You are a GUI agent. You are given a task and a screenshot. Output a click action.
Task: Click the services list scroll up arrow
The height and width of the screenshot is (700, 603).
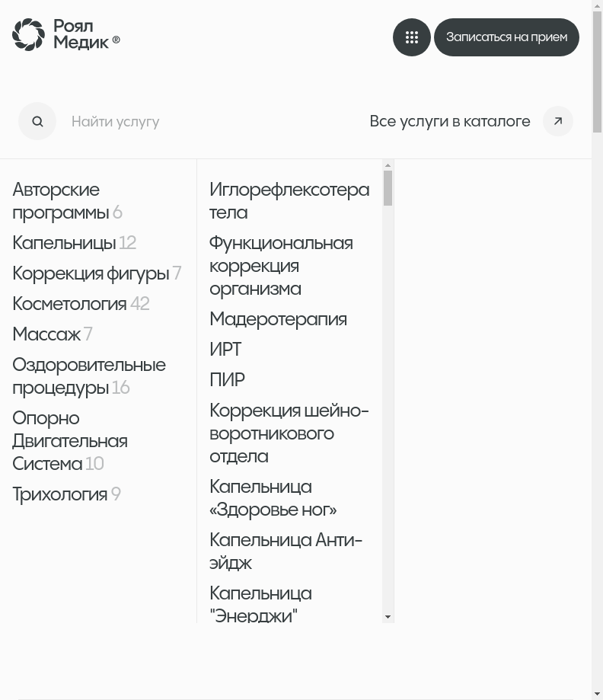coord(388,165)
